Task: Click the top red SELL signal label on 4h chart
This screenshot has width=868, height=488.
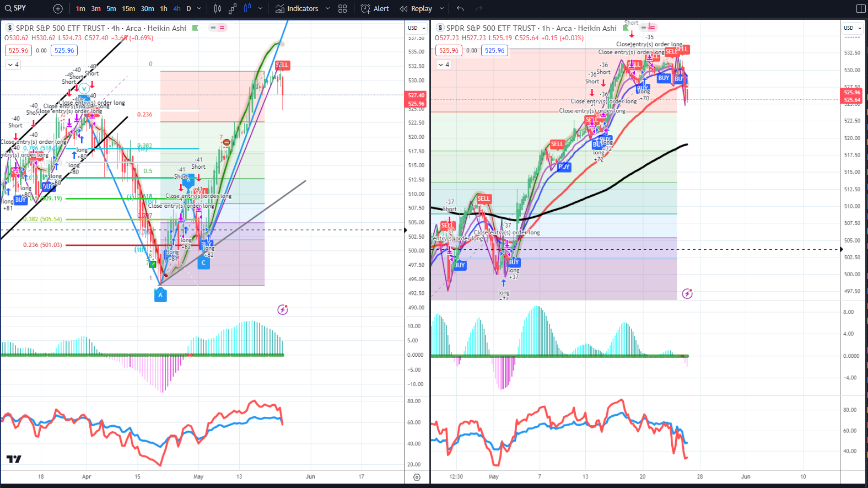Action: (x=282, y=65)
